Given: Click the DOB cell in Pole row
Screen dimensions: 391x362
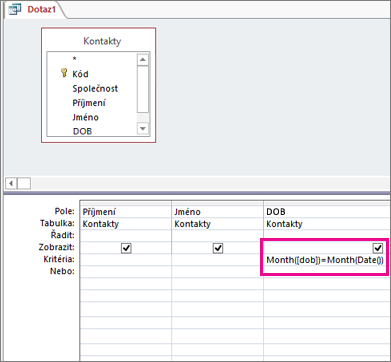Looking at the screenshot, I should pos(327,212).
